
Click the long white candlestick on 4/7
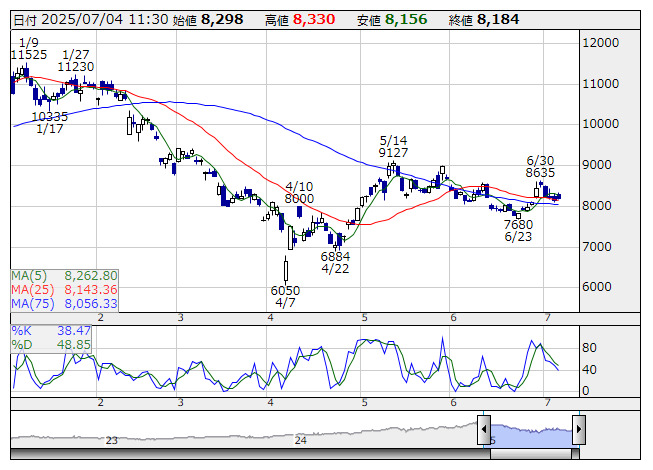click(x=286, y=271)
